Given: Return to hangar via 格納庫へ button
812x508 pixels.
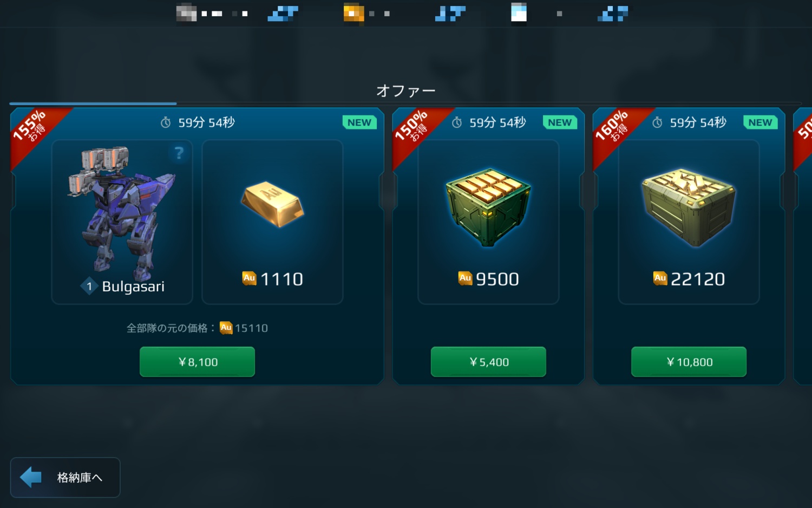Looking at the screenshot, I should 65,477.
